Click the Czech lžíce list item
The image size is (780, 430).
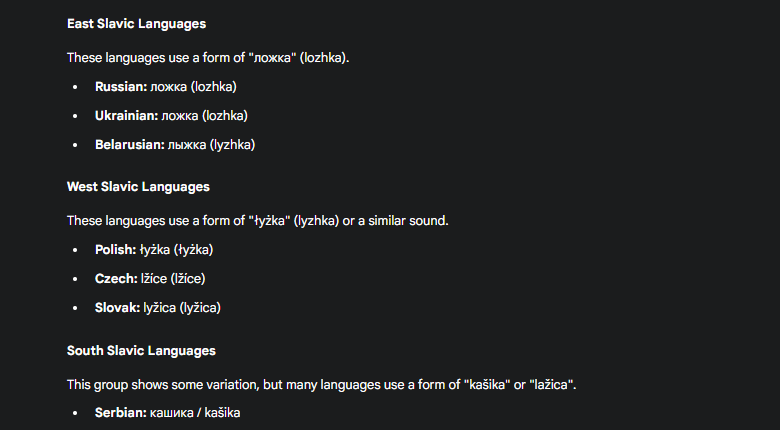150,279
